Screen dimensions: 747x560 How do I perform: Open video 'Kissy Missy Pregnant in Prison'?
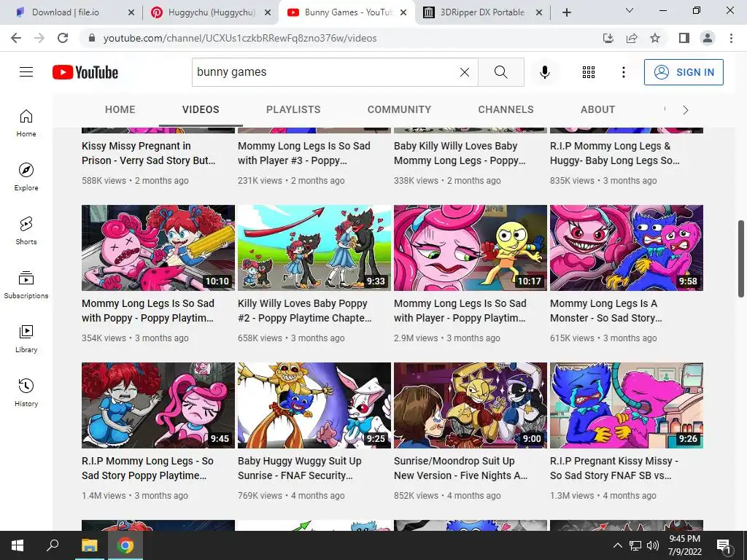(x=149, y=153)
